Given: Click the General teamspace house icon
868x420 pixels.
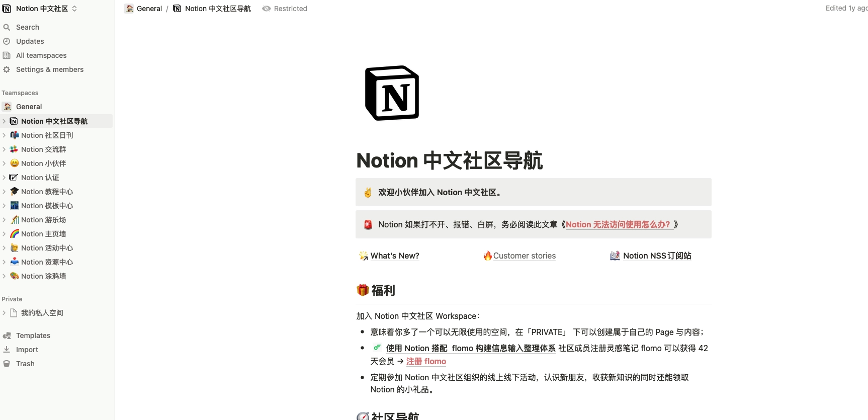Looking at the screenshot, I should click(x=7, y=107).
